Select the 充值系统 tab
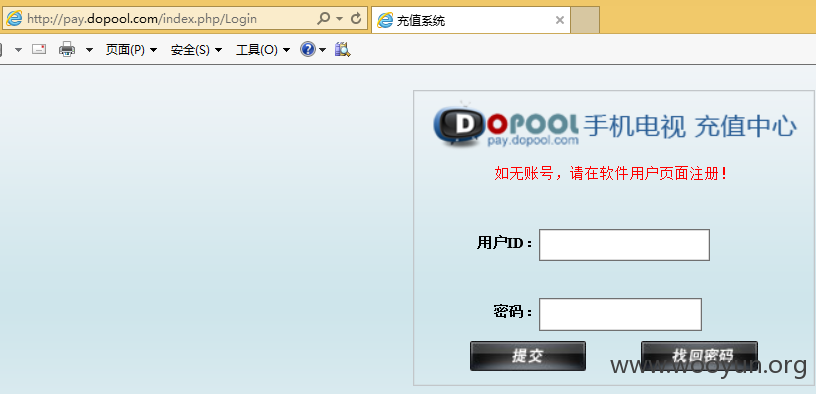The width and height of the screenshot is (816, 394). [x=471, y=21]
